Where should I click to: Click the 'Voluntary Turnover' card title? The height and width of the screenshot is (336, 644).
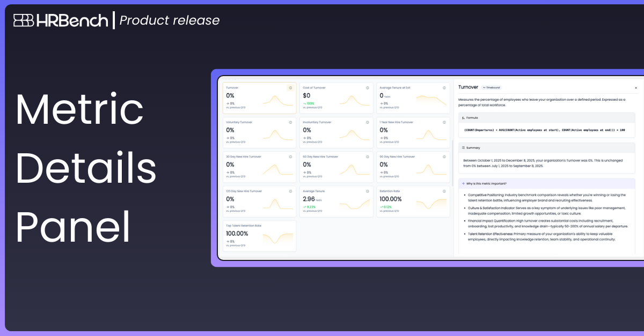pos(239,122)
